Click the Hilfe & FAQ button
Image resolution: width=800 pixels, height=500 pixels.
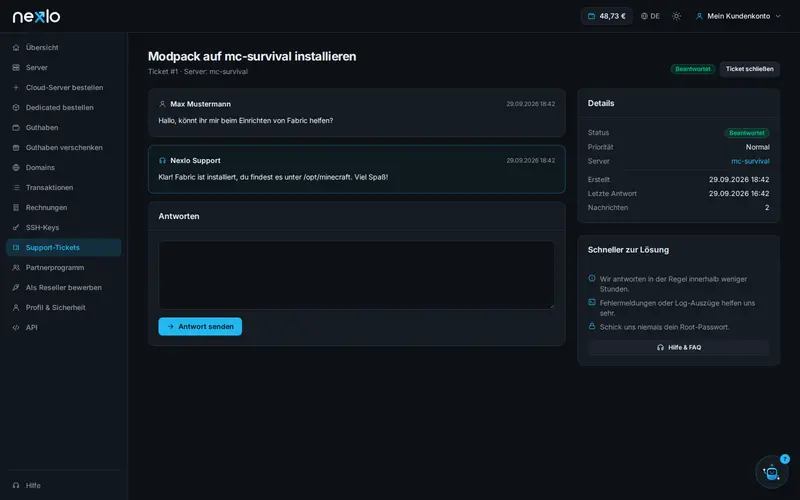click(679, 347)
